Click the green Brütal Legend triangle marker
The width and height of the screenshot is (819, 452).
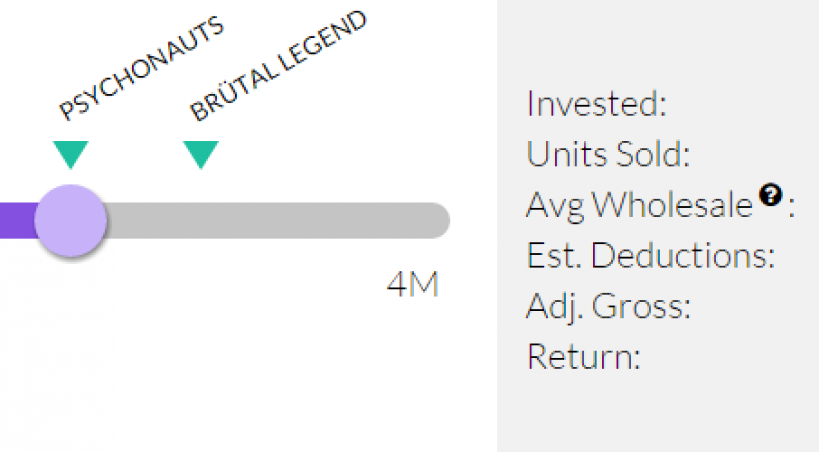tap(201, 154)
